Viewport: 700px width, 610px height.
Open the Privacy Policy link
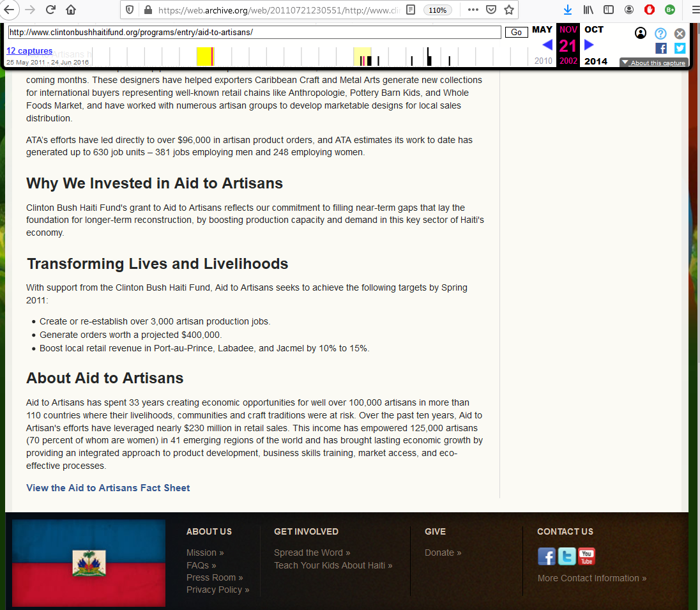click(217, 590)
